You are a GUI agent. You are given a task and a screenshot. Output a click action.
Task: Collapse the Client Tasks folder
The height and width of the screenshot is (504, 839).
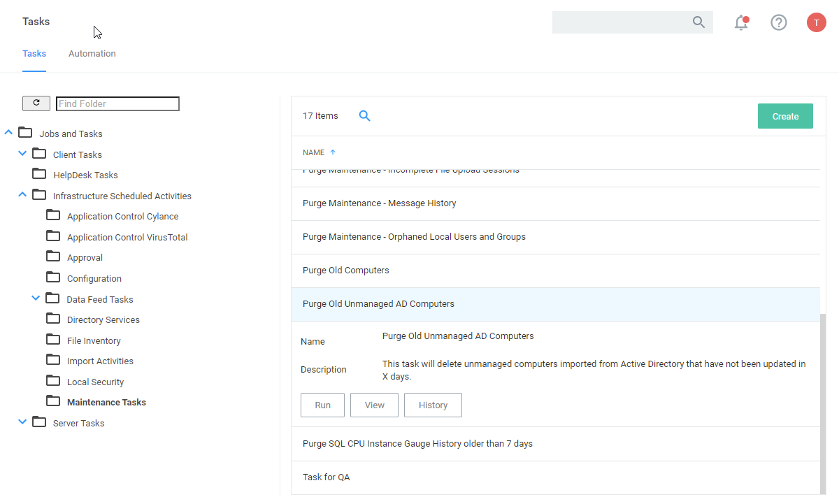[22, 154]
